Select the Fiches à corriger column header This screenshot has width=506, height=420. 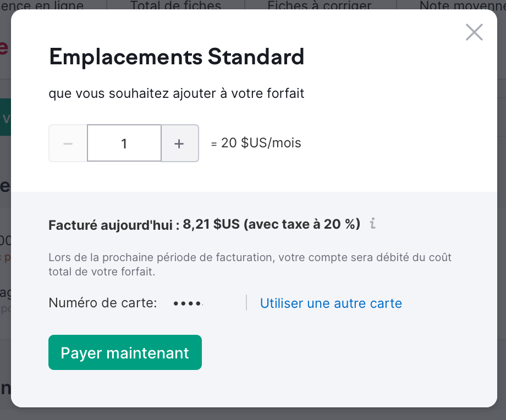tap(319, 6)
